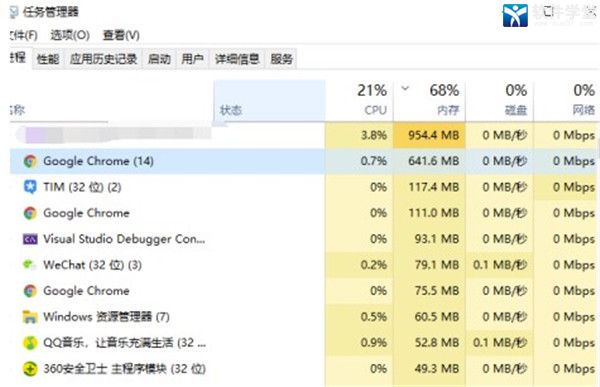Switch to the 详细信息 tab
The height and width of the screenshot is (387, 600).
[237, 59]
